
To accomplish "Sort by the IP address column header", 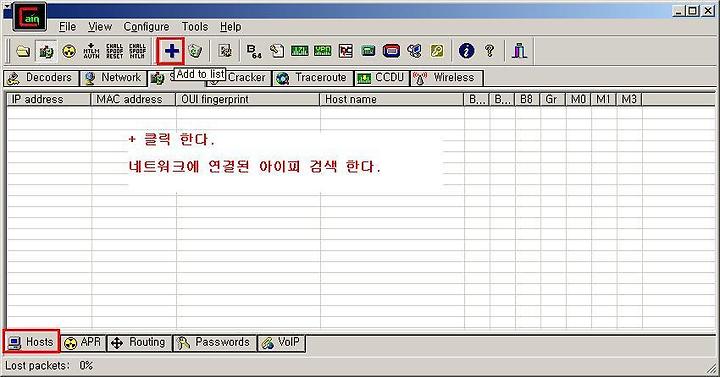I will [49, 99].
